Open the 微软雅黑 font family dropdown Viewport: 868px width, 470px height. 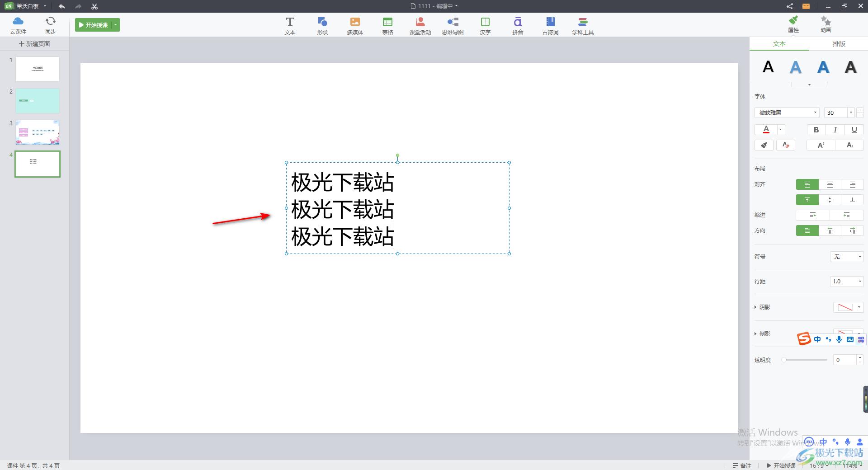(787, 113)
